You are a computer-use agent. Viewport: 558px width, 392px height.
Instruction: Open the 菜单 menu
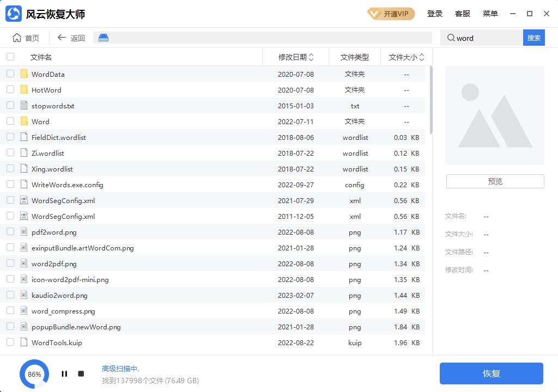tap(490, 14)
